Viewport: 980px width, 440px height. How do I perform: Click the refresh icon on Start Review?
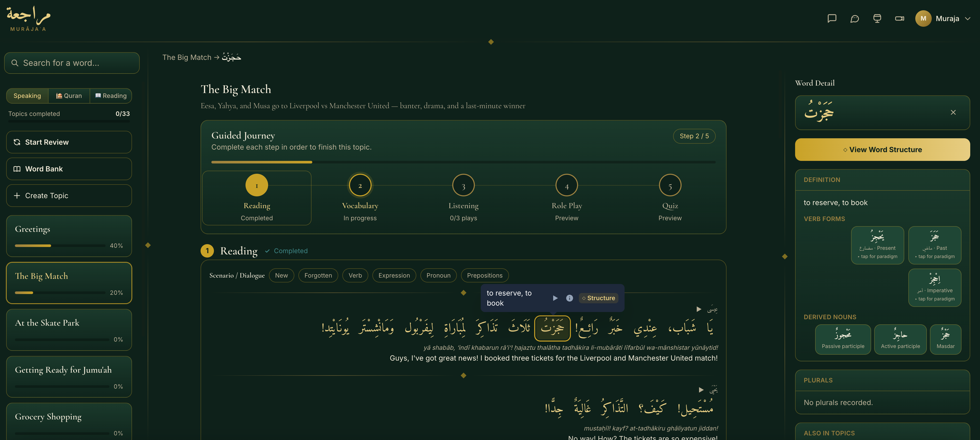17,142
